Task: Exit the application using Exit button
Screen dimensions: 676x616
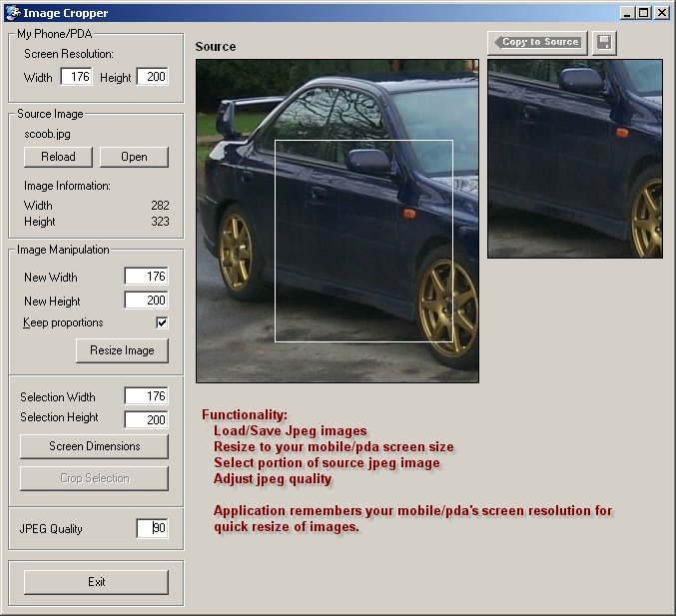Action: [96, 582]
